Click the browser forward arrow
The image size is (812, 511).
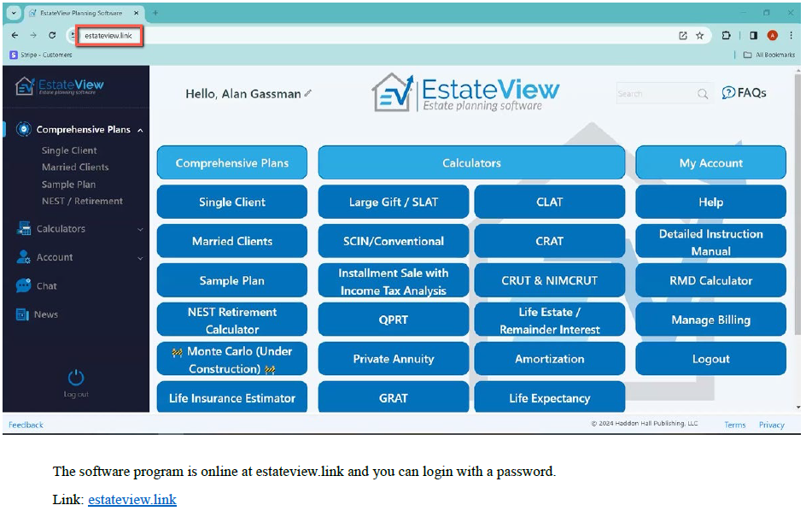click(33, 35)
